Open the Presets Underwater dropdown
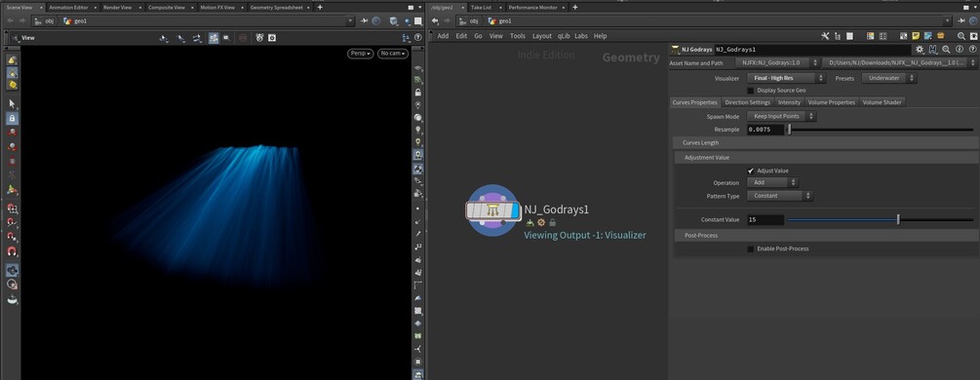 click(888, 78)
